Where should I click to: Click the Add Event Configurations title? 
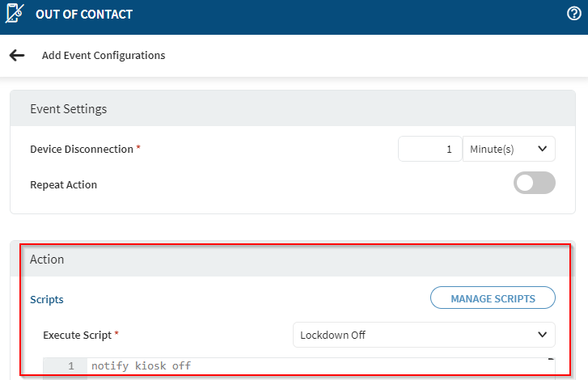click(x=104, y=56)
